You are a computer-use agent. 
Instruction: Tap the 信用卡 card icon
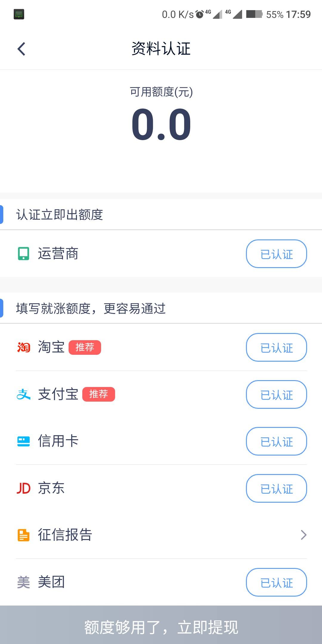tap(24, 441)
